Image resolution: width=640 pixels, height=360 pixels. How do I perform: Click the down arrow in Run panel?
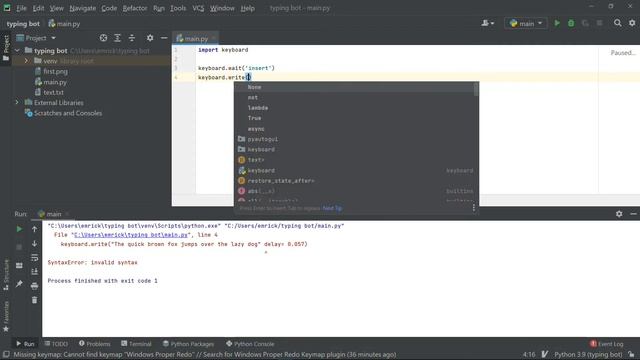click(x=34, y=244)
